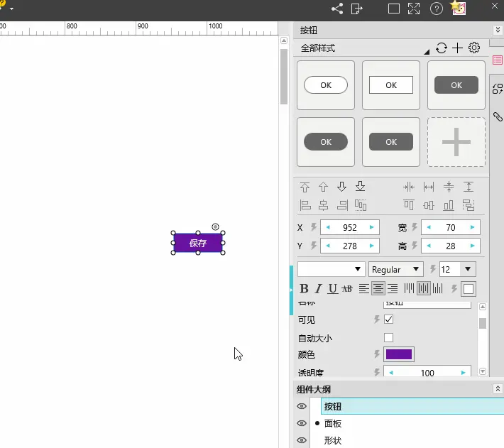Click the Italic formatting button
Screen dimensions: 504x448
pyautogui.click(x=318, y=288)
